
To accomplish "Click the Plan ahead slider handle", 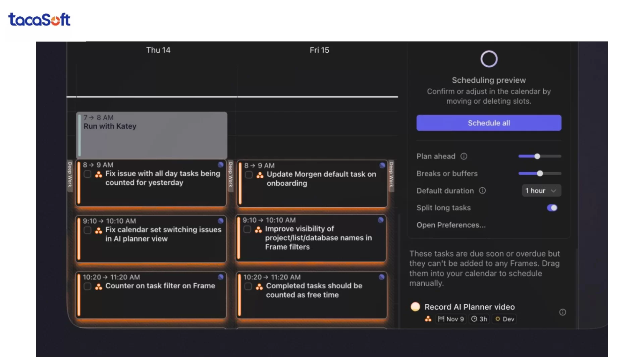I will coord(537,156).
